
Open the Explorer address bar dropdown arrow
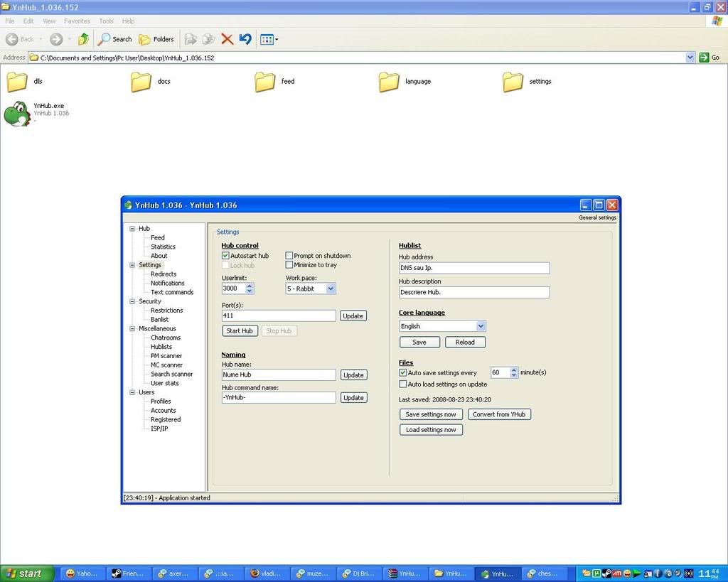click(690, 58)
